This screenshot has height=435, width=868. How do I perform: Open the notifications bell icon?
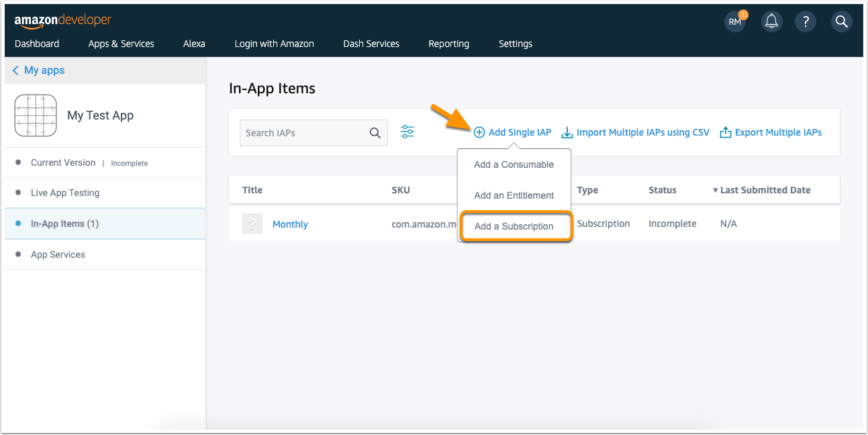coord(771,21)
